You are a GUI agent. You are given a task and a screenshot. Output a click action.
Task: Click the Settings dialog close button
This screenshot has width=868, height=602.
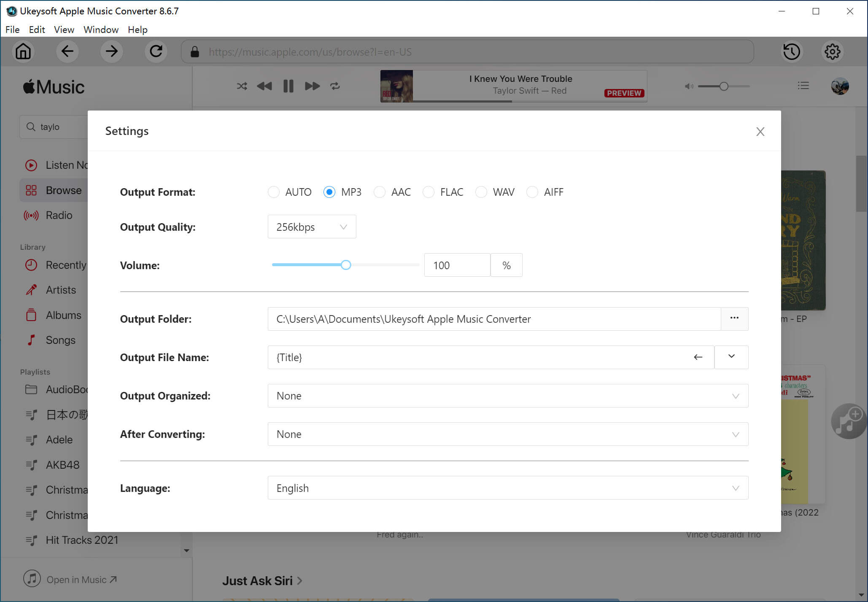[x=760, y=132]
